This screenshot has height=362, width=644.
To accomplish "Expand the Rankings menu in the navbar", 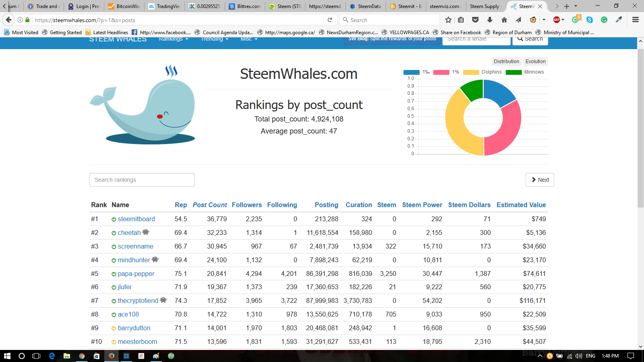I will 173,39.
